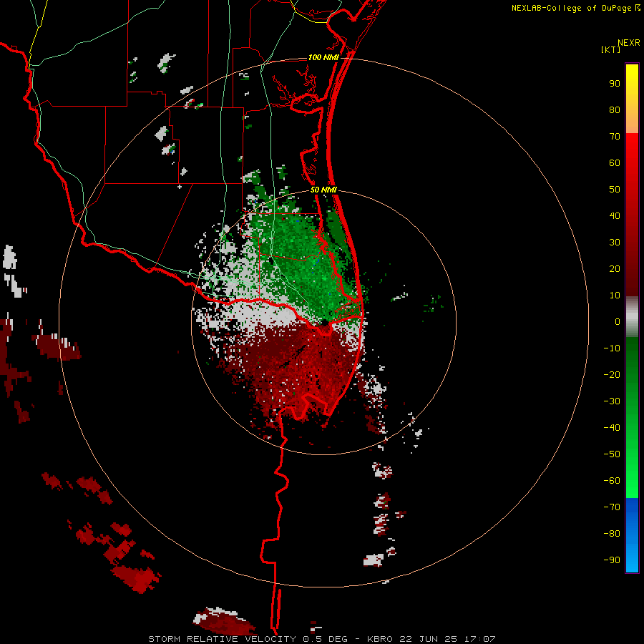Click the -80 knot scale label
The height and width of the screenshot is (644, 644).
click(x=612, y=534)
